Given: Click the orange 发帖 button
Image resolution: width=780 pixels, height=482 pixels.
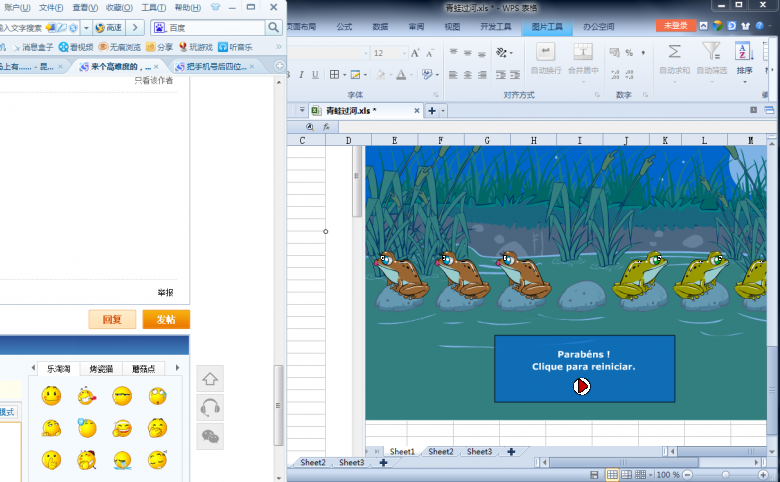Looking at the screenshot, I should point(165,320).
